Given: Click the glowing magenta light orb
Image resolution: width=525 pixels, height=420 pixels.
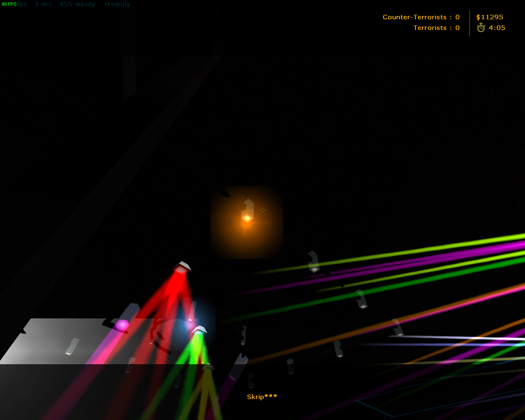Looking at the screenshot, I should (122, 325).
